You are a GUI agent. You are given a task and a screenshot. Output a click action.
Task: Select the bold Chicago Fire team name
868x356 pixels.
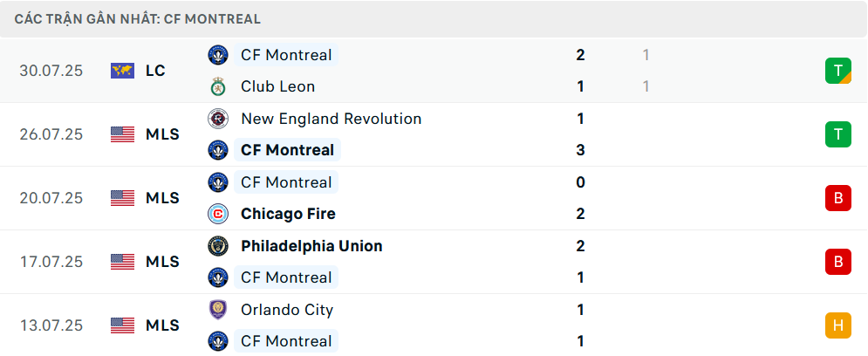288,214
